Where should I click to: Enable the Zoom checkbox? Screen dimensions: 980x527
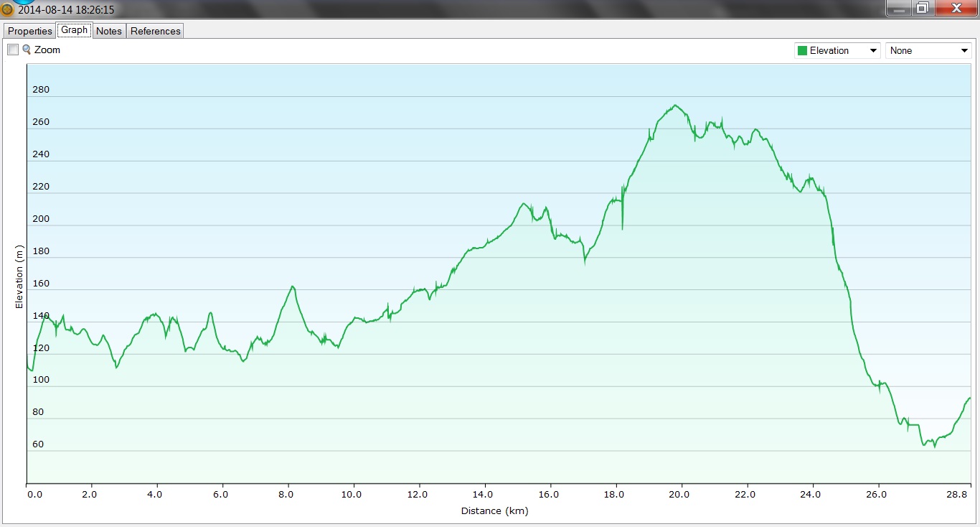pyautogui.click(x=13, y=50)
